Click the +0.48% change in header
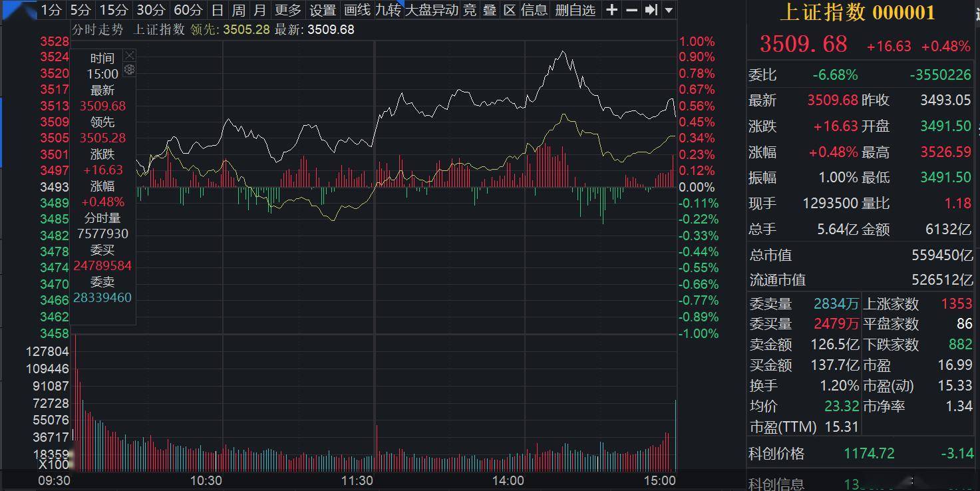This screenshot has width=980, height=491. [x=946, y=46]
